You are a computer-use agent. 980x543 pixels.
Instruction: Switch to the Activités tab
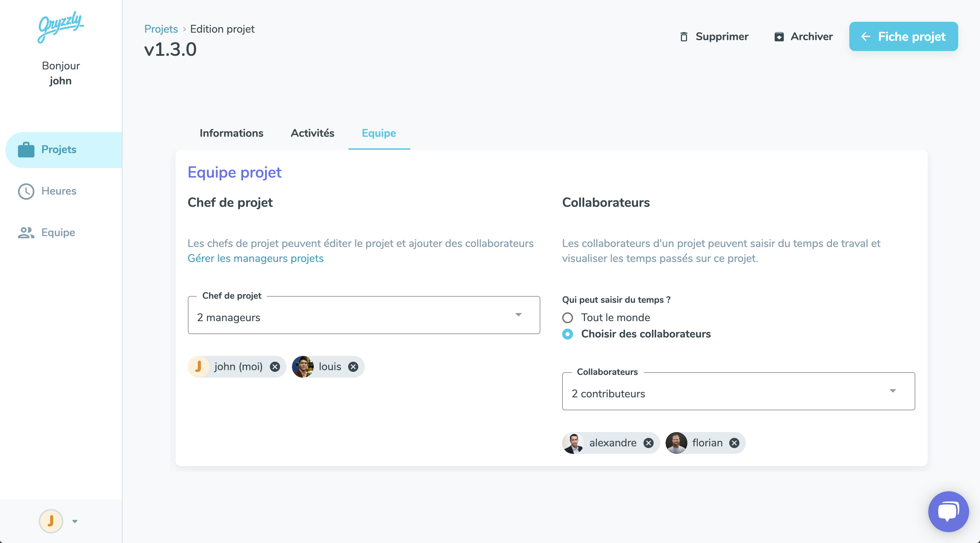(x=312, y=133)
